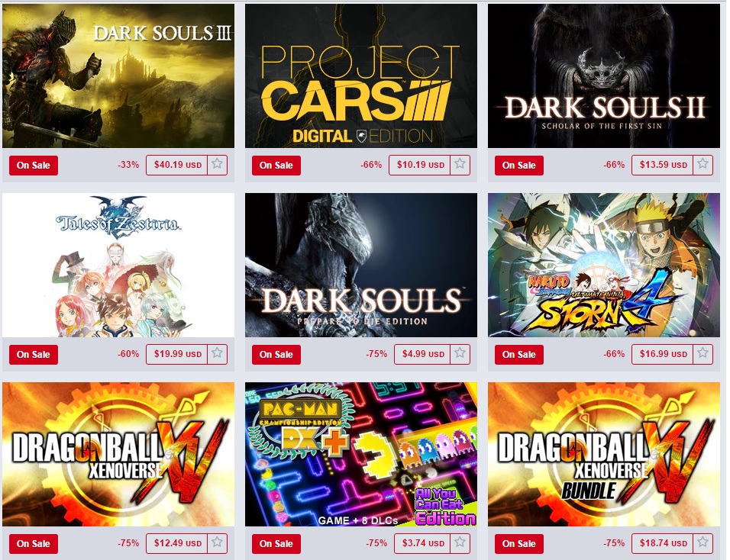Buy Dark Souls III at $40.19 USD
The height and width of the screenshot is (560, 730).
pos(177,165)
